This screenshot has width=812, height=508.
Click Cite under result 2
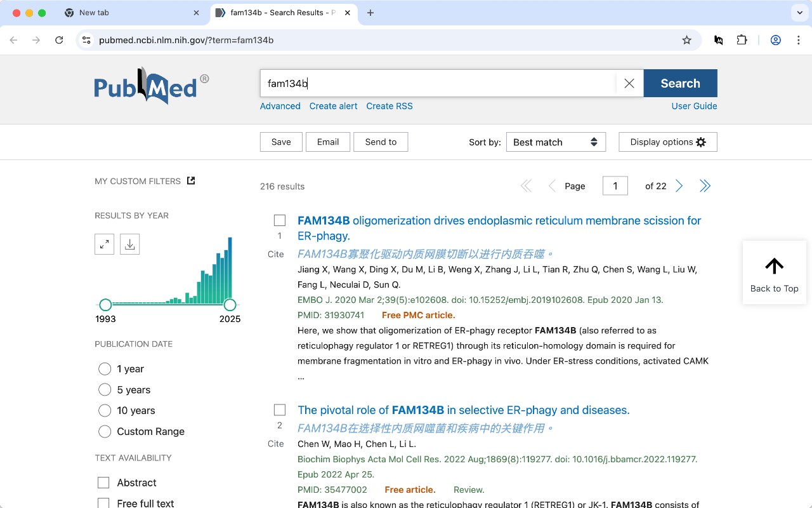(x=276, y=444)
